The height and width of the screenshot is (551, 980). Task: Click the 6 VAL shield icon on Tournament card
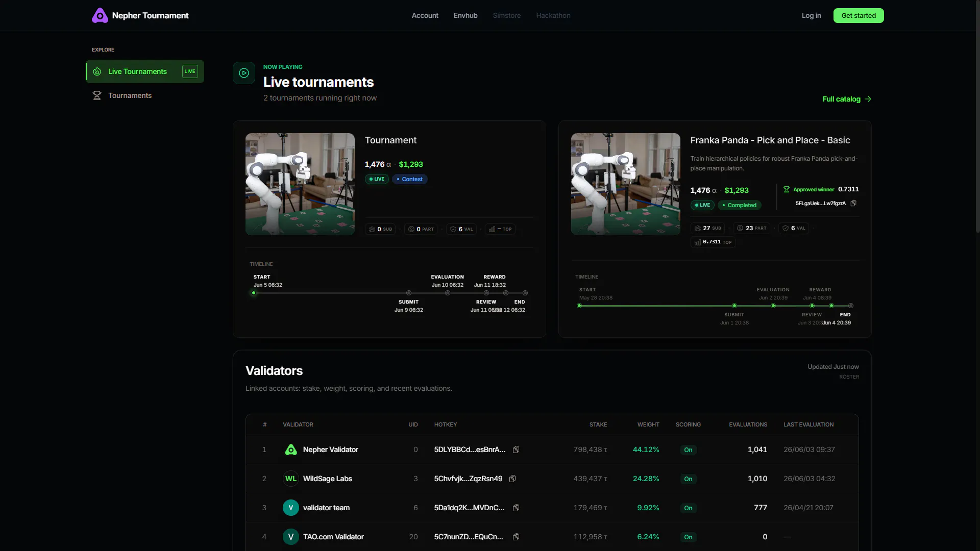[x=453, y=229]
